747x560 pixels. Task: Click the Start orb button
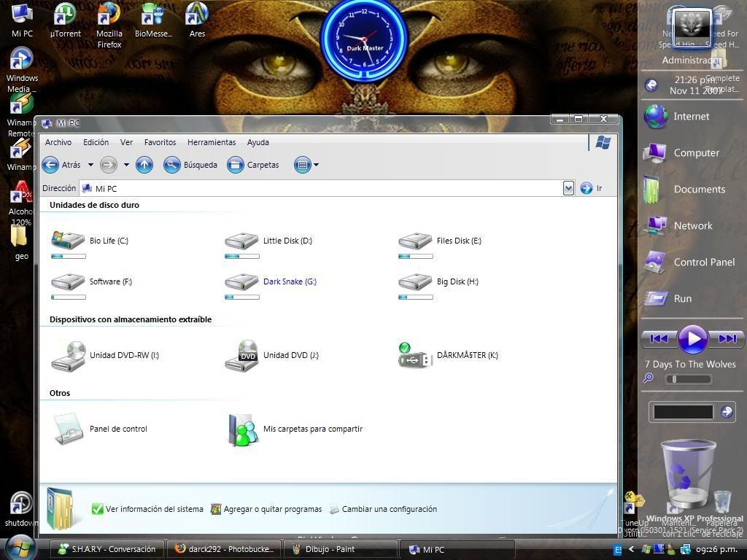click(x=20, y=548)
